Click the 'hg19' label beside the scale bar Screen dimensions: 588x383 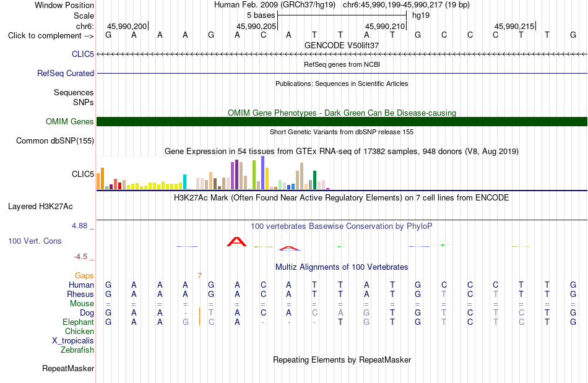(421, 15)
